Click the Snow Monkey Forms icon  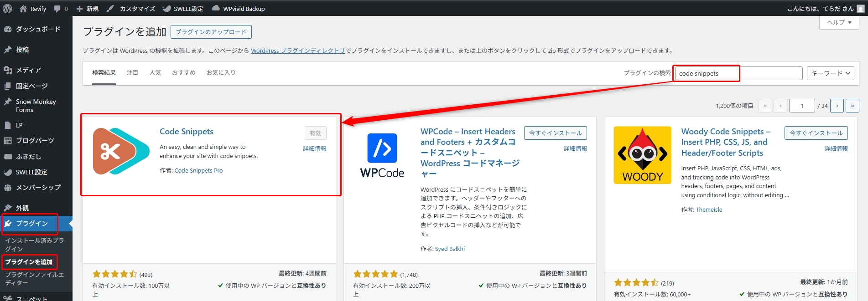coord(8,102)
